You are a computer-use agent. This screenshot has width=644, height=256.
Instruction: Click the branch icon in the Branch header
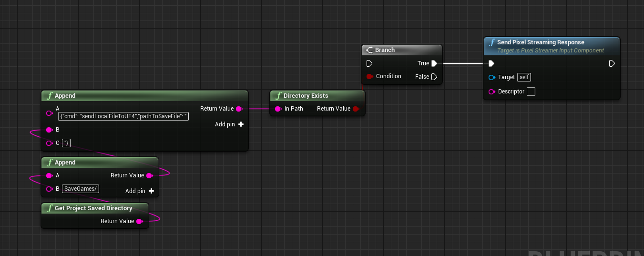coord(369,50)
